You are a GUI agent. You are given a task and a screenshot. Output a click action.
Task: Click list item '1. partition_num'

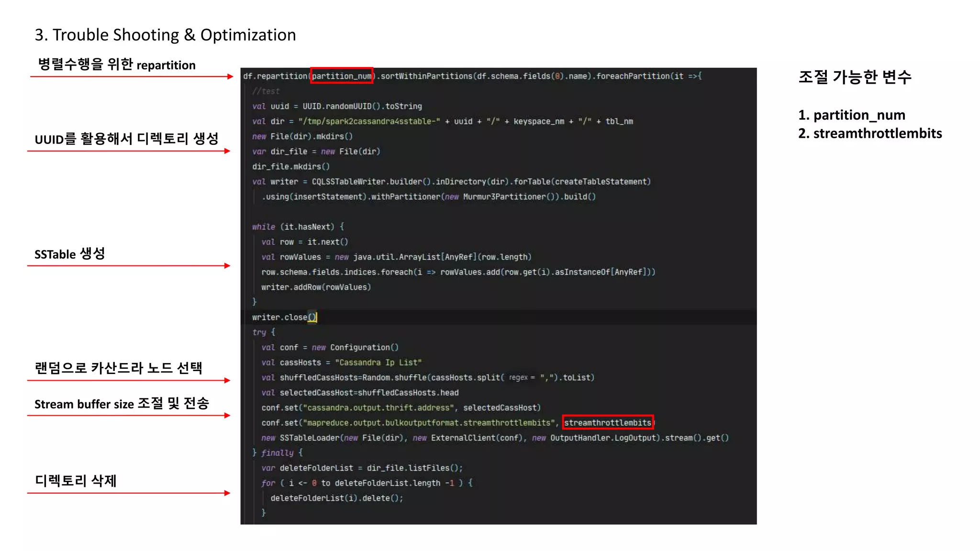click(852, 115)
